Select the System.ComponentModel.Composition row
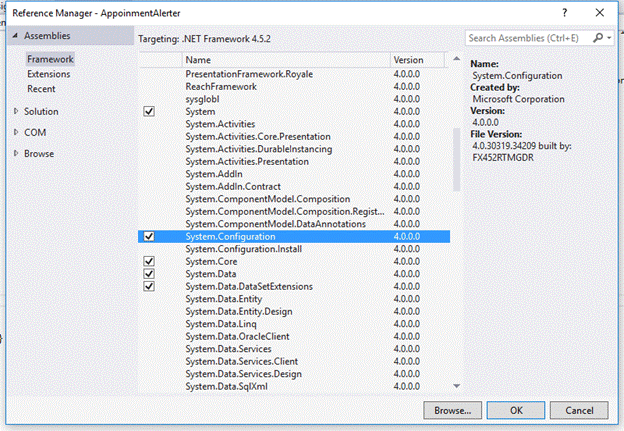The image size is (624, 431). click(x=294, y=199)
